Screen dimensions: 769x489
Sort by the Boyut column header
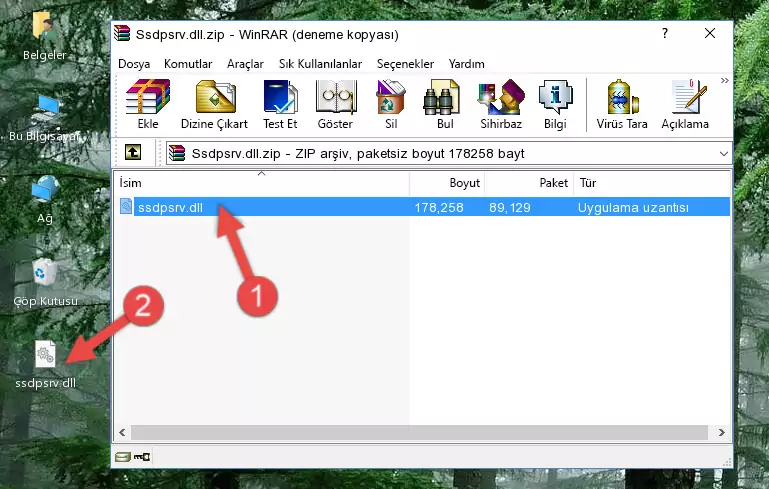tap(447, 183)
